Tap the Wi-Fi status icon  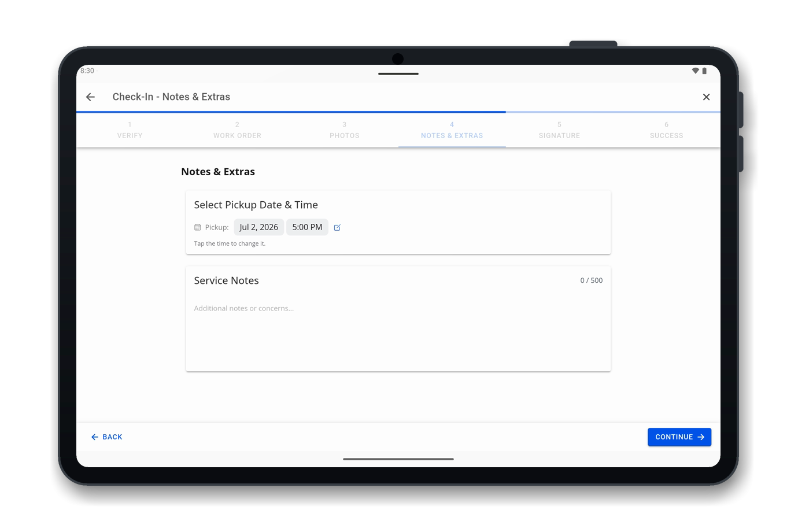point(695,71)
